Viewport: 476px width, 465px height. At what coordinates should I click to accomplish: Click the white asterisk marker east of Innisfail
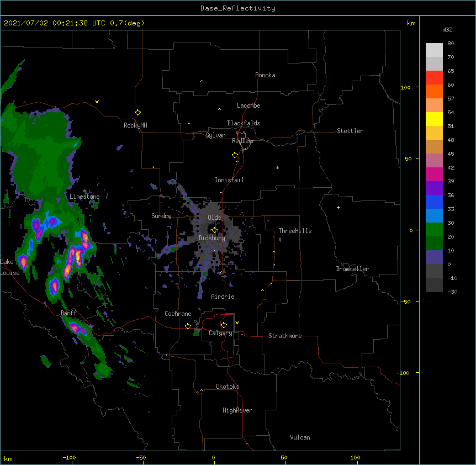277,167
